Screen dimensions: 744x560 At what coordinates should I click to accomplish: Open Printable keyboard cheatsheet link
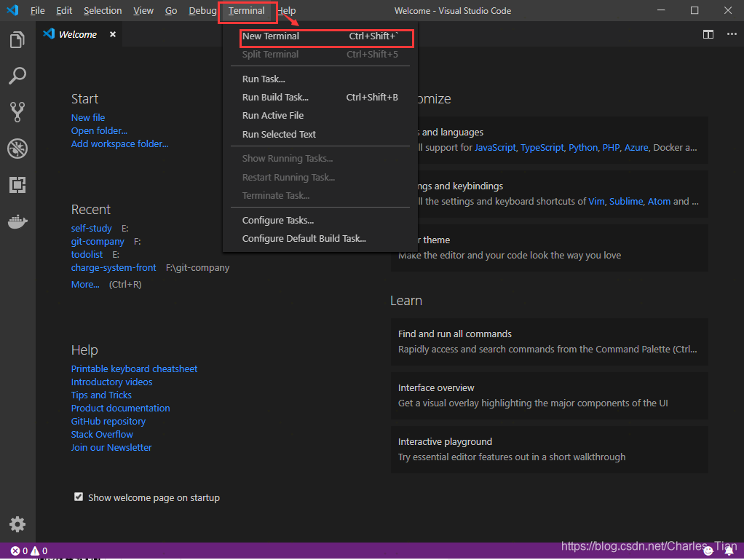point(134,368)
